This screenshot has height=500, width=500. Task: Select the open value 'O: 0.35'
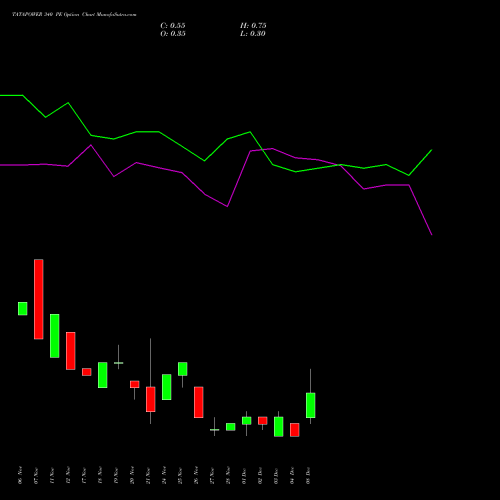tap(173, 34)
